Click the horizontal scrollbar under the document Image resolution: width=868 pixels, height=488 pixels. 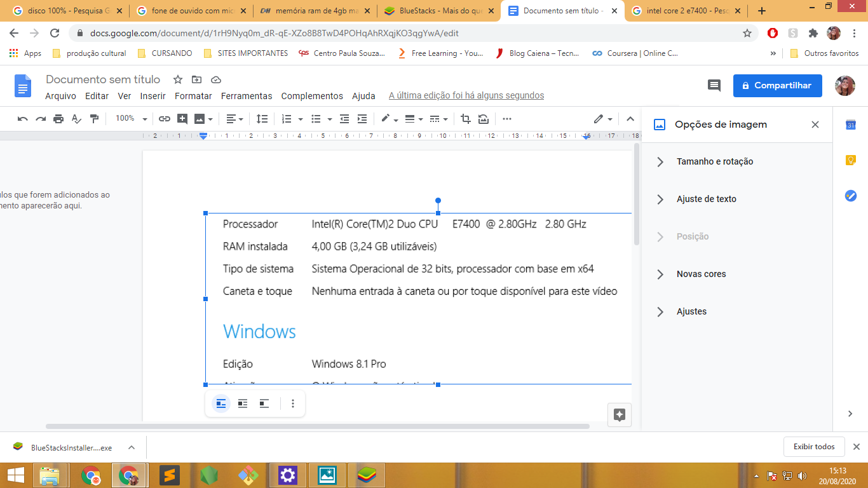318,426
